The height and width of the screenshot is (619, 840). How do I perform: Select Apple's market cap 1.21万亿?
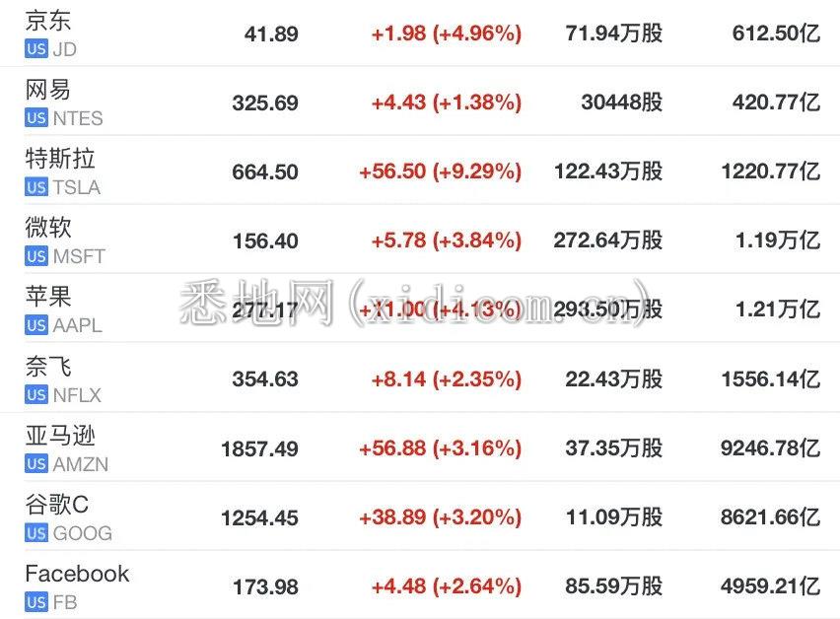coord(777,309)
